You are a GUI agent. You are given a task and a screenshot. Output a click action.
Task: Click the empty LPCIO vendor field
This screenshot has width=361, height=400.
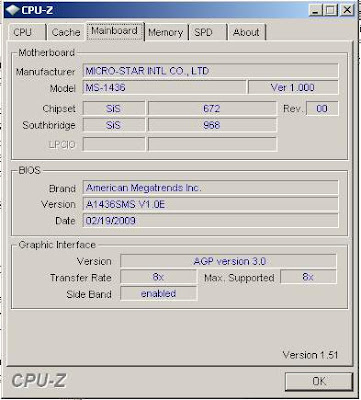(114, 145)
